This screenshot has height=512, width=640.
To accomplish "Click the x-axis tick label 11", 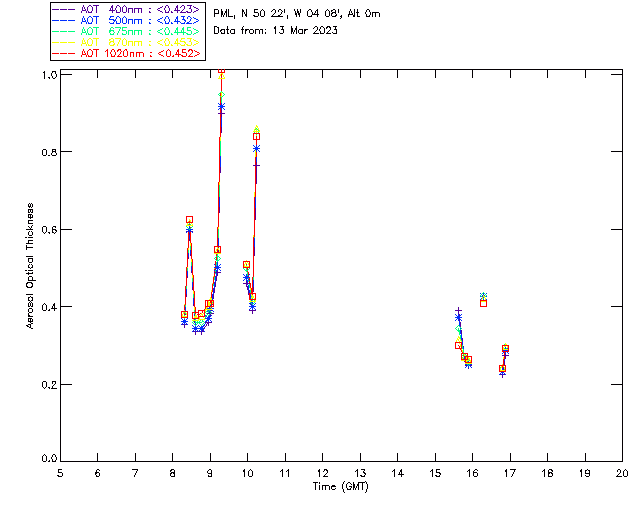I will [285, 474].
